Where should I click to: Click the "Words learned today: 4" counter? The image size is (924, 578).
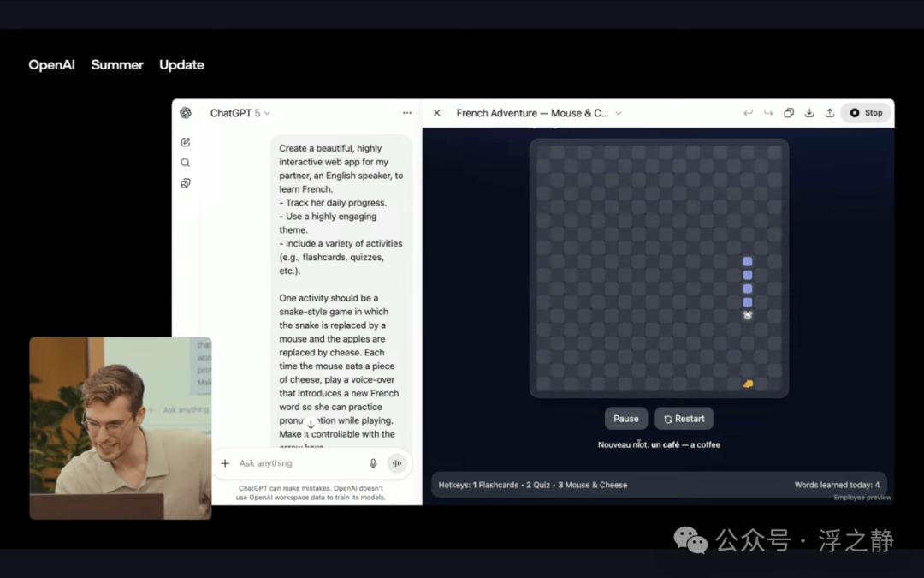(x=837, y=485)
